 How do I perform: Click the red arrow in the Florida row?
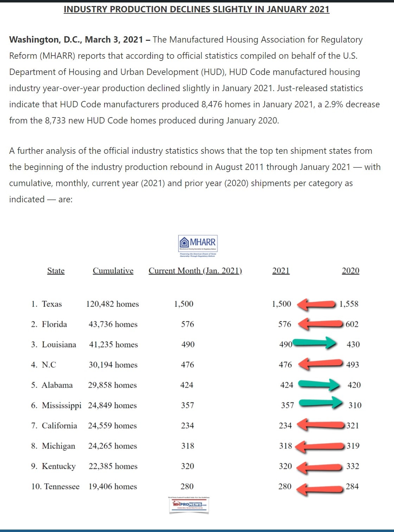point(320,324)
